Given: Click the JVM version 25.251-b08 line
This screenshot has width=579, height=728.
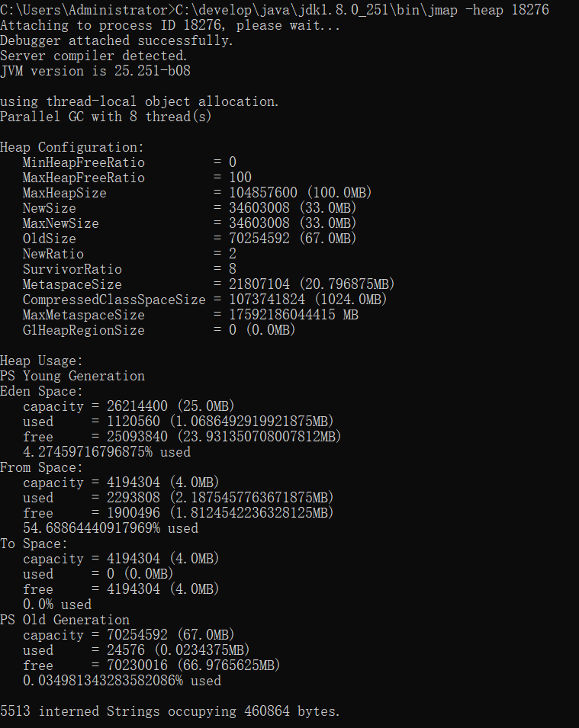Looking at the screenshot, I should pos(95,71).
